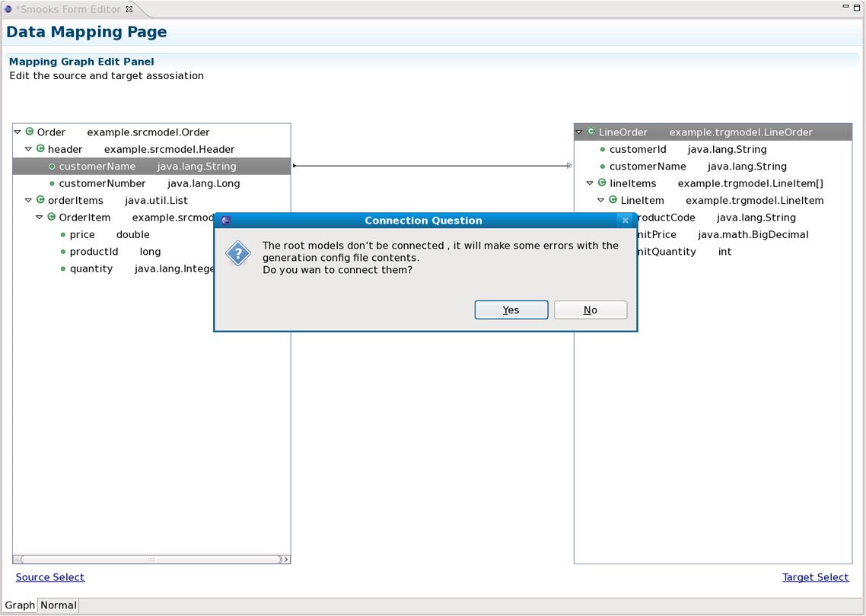Collapse the lineItems node
The height and width of the screenshot is (616, 866).
[x=590, y=183]
